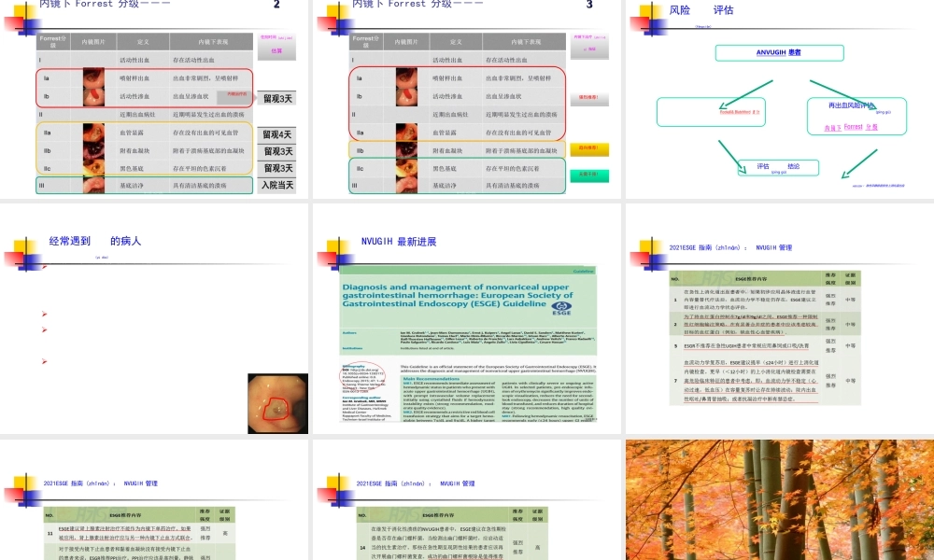The width and height of the screenshot is (934, 560).
Task: Click the gray 内镜下治疗 note box beside the Forrest table
Action: coord(589,45)
